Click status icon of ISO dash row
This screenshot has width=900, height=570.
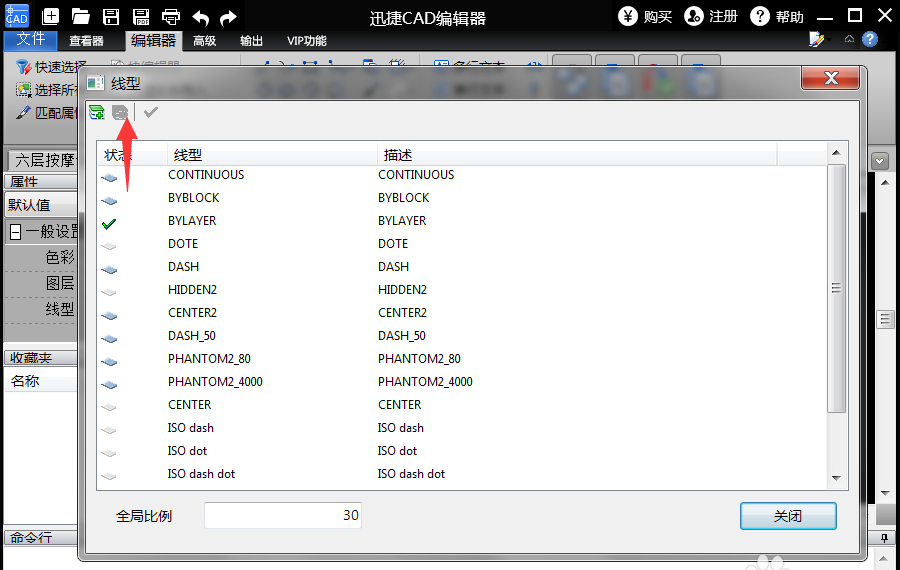[109, 431]
